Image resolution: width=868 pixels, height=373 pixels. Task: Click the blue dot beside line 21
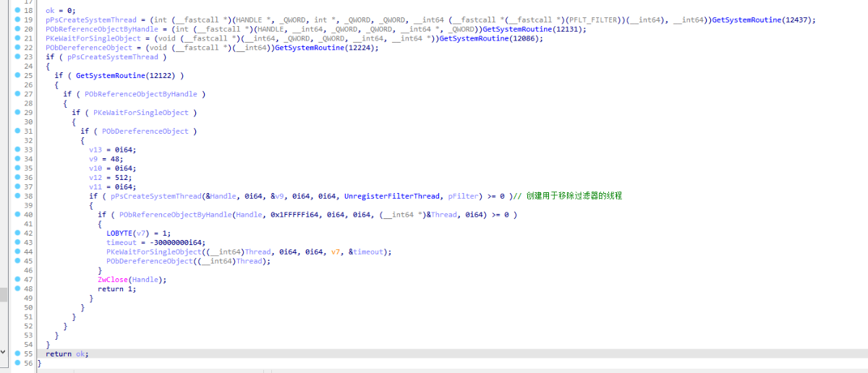(17, 38)
